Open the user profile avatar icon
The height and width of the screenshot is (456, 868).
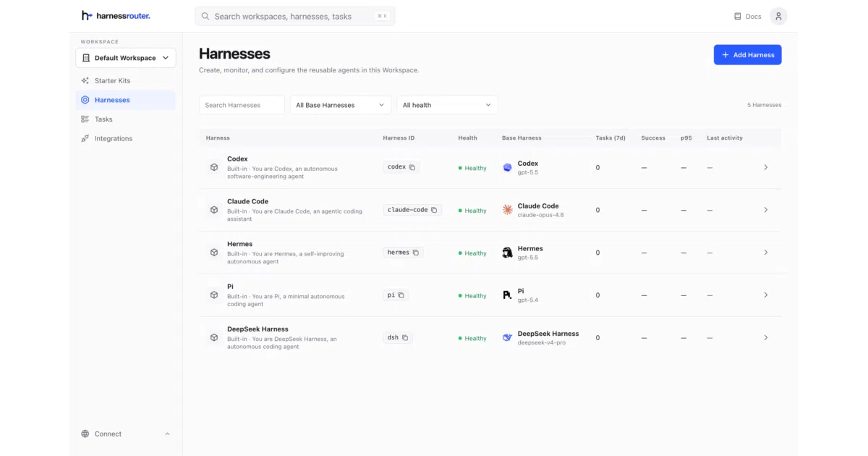pyautogui.click(x=778, y=16)
